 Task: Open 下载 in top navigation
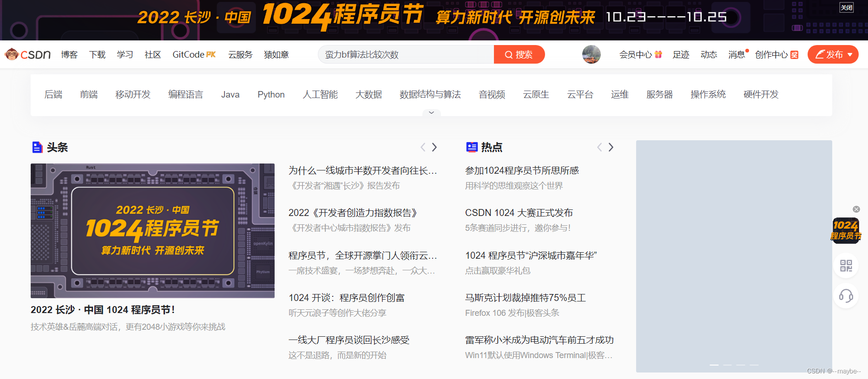tap(97, 54)
